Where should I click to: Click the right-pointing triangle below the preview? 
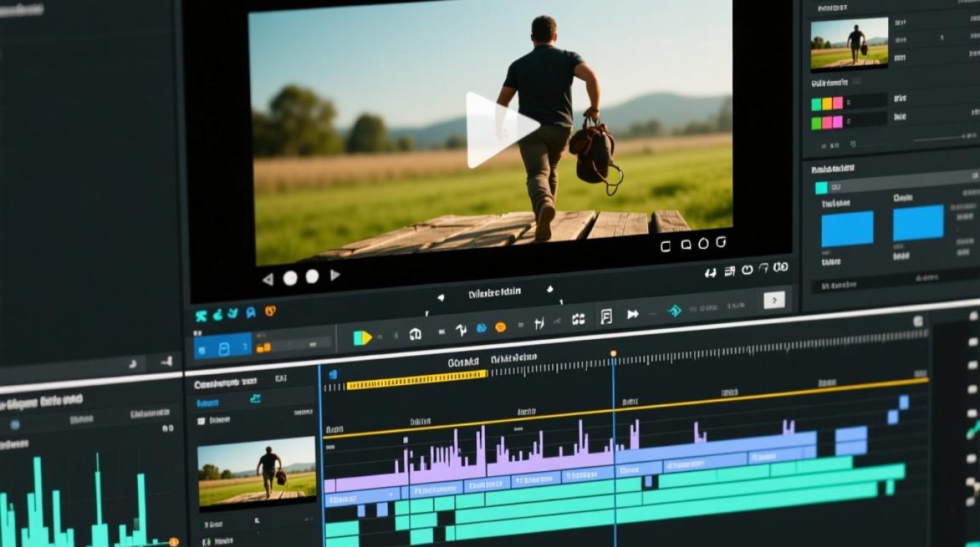tap(335, 275)
